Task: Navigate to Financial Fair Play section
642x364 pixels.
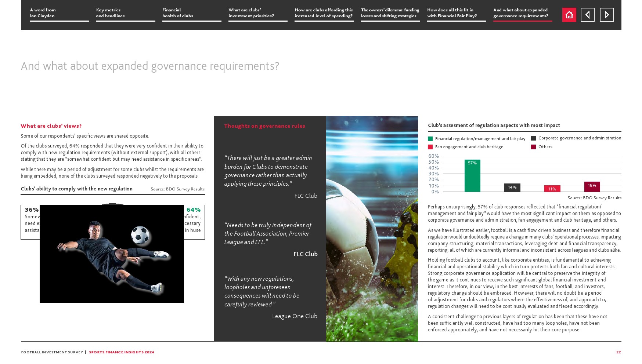Action: tap(456, 13)
